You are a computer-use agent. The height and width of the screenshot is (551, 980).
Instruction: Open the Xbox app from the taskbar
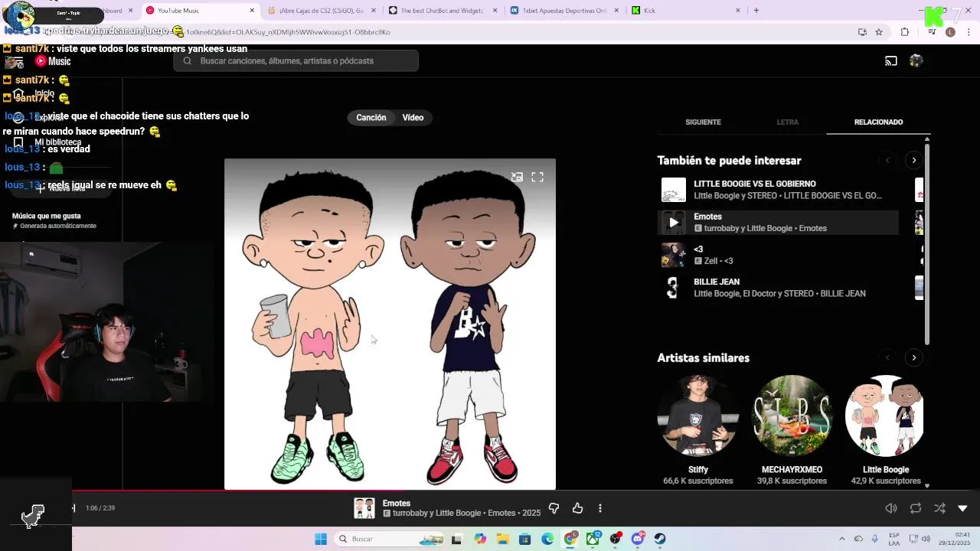point(593,539)
